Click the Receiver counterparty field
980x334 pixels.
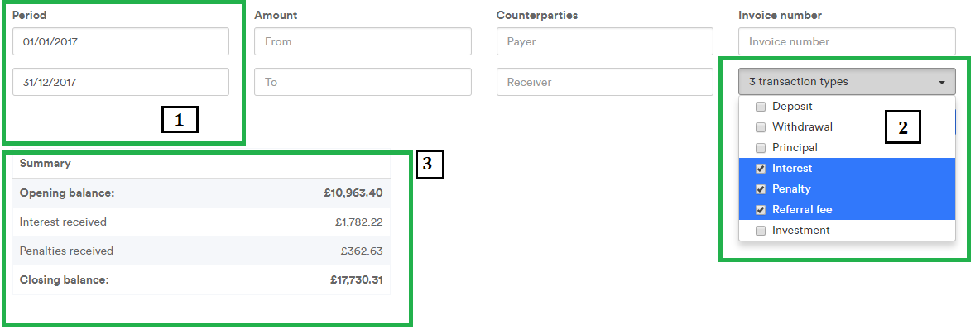604,82
